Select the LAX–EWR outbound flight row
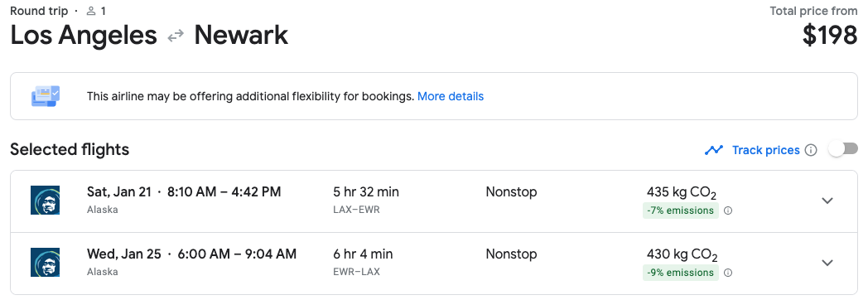The image size is (868, 300). [x=434, y=201]
